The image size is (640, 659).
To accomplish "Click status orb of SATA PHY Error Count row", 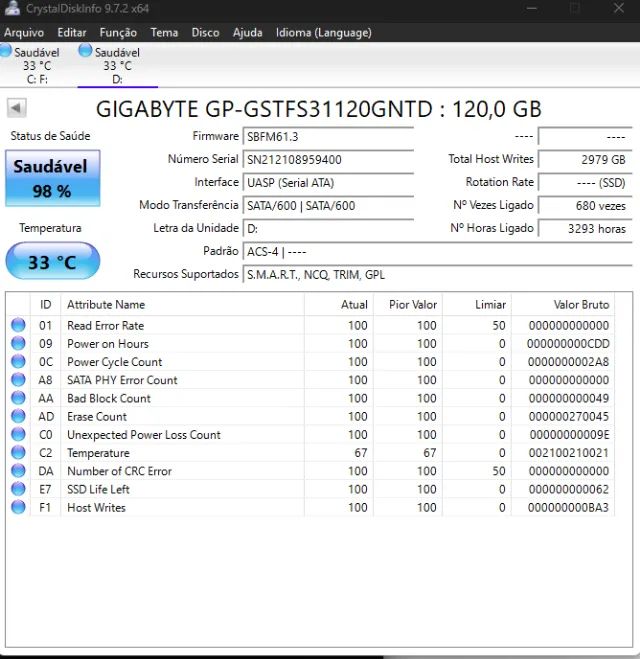I will pos(18,380).
